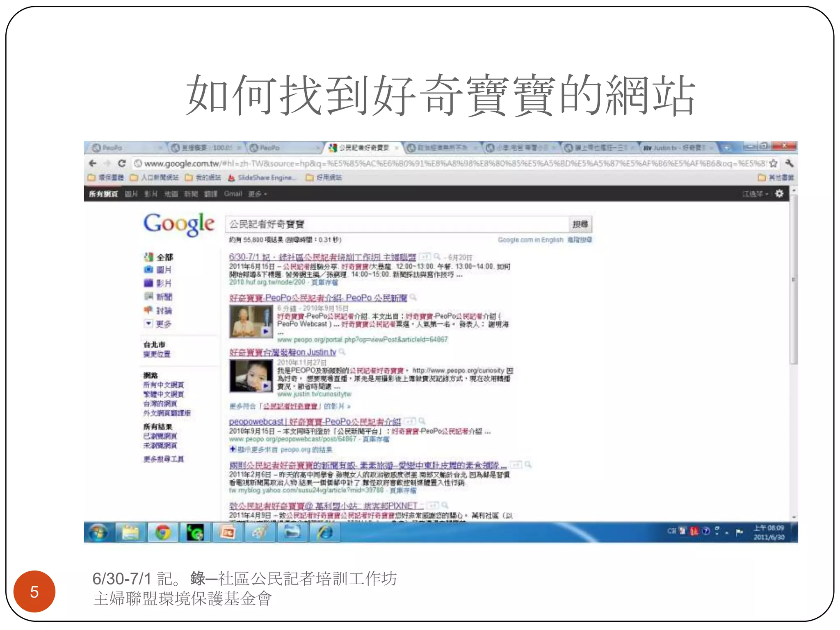
Task: Open the 痞客邦PIXNET result link
Action: 326,505
